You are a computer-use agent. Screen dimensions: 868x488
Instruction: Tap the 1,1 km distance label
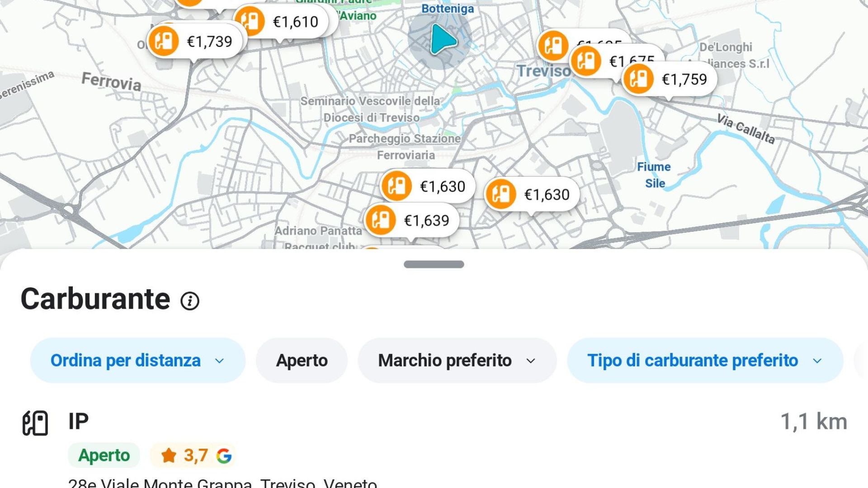813,422
